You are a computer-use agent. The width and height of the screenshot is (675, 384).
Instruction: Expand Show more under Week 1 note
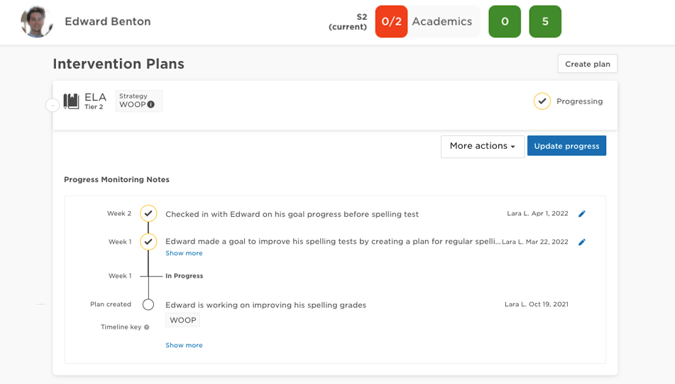click(184, 253)
